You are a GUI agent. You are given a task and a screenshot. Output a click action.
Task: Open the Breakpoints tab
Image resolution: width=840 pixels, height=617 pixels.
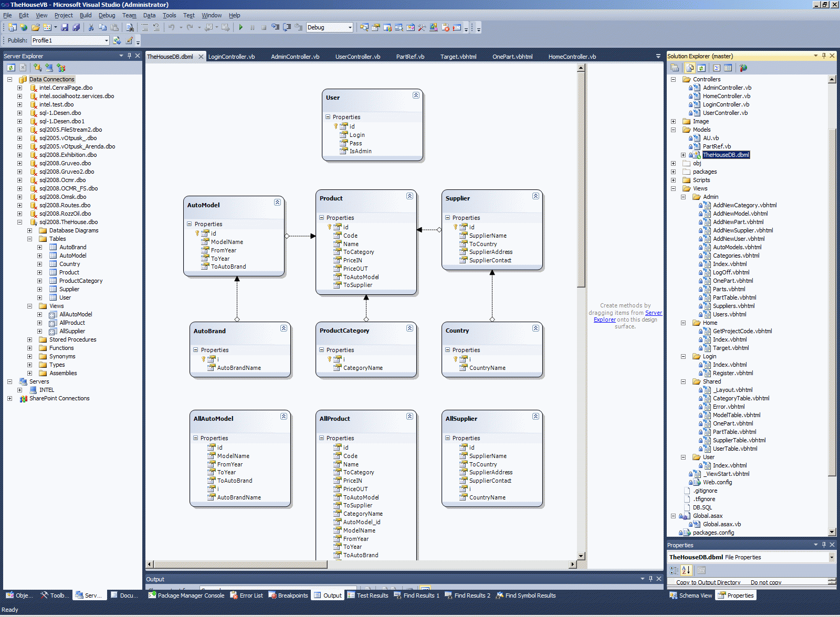288,595
